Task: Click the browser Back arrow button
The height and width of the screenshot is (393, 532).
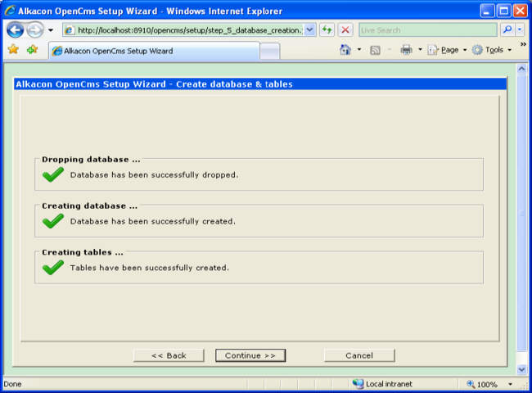Action: coord(15,30)
